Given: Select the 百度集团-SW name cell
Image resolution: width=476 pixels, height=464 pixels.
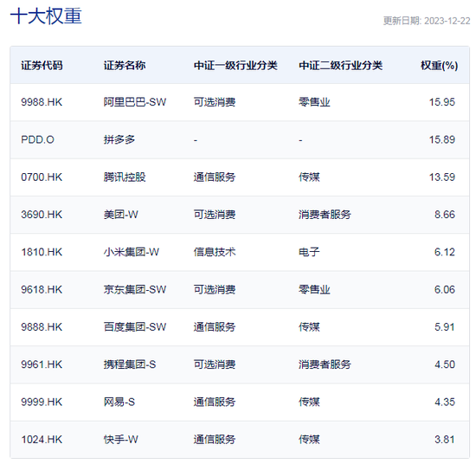Looking at the screenshot, I should click(135, 327).
